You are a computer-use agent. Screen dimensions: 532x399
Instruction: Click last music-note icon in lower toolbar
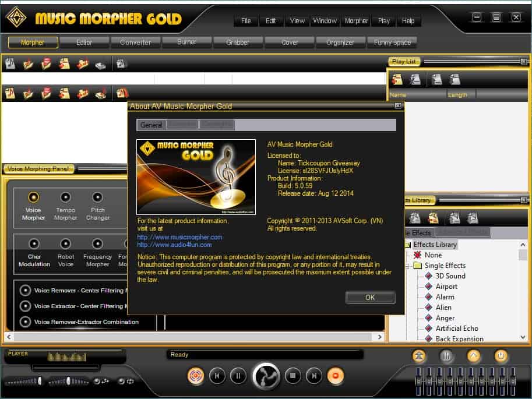(122, 93)
